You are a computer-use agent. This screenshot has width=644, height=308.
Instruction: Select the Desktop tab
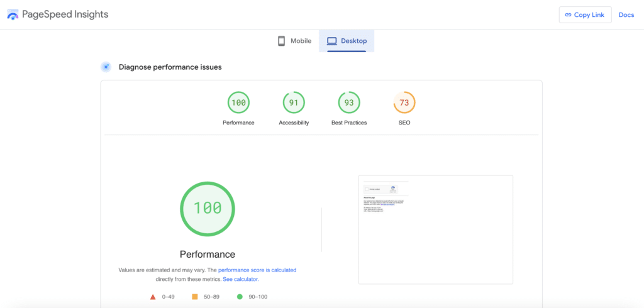(347, 41)
